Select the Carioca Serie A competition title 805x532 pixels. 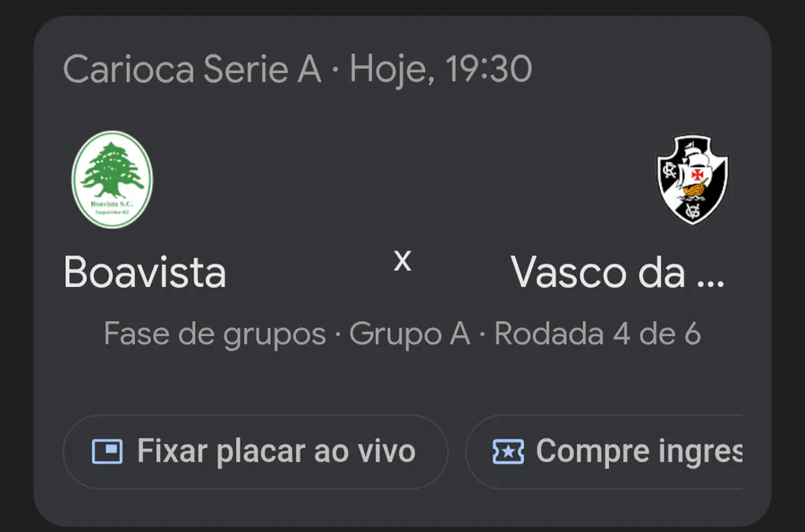pos(191,69)
